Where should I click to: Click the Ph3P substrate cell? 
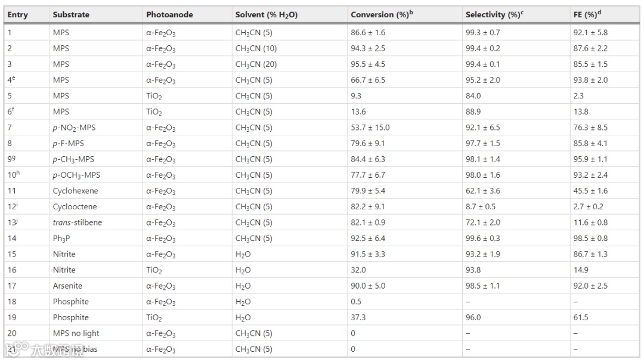click(x=61, y=239)
